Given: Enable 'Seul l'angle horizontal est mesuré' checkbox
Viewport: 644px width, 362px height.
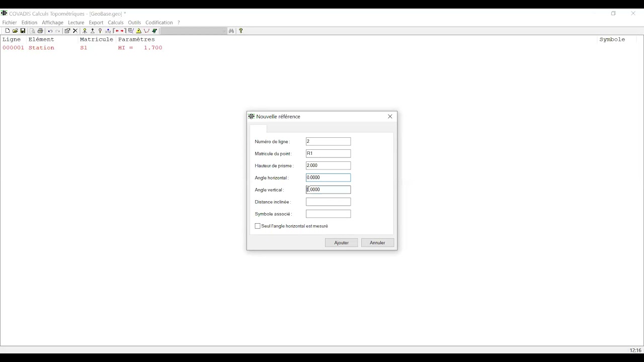Looking at the screenshot, I should click(258, 226).
